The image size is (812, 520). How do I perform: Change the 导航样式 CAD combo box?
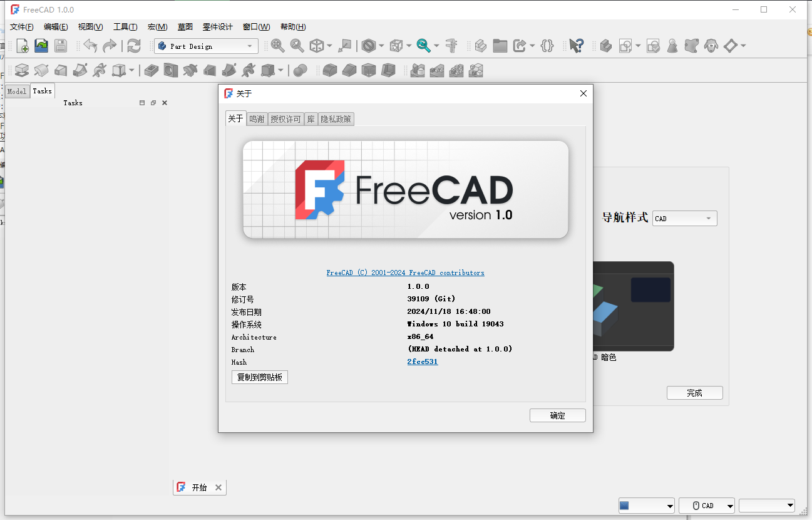(684, 218)
